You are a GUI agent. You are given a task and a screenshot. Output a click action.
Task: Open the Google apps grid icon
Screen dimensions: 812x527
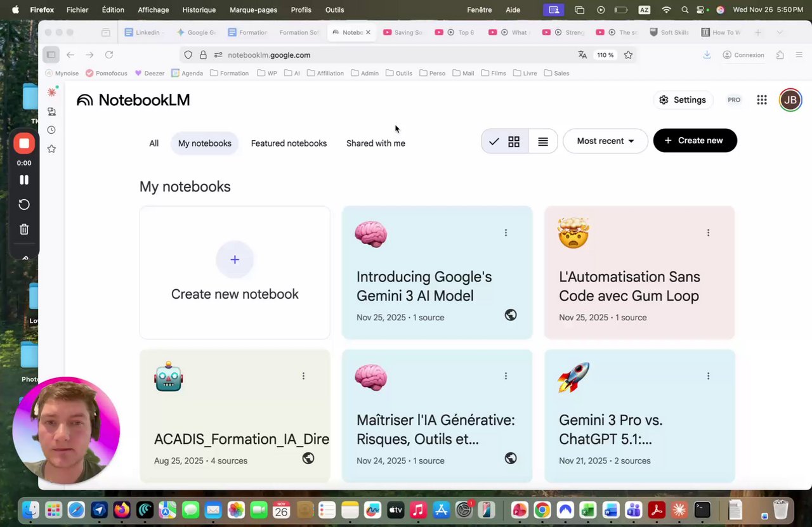pos(762,100)
